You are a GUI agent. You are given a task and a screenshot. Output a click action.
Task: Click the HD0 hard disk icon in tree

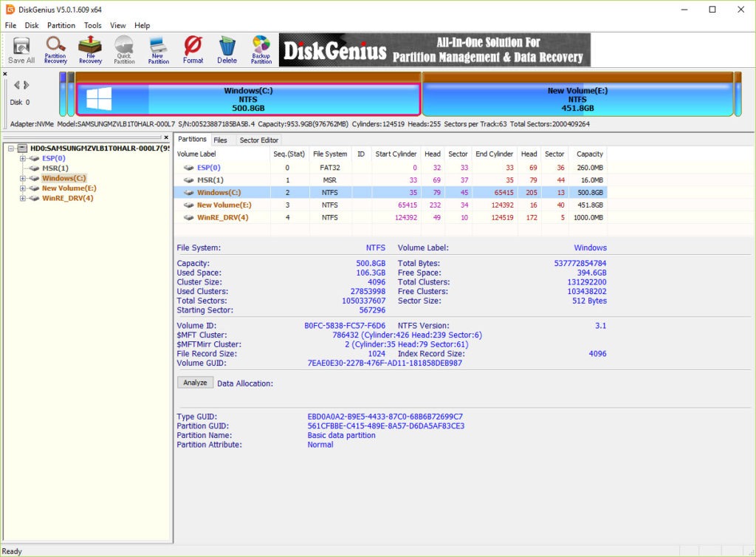tap(22, 148)
